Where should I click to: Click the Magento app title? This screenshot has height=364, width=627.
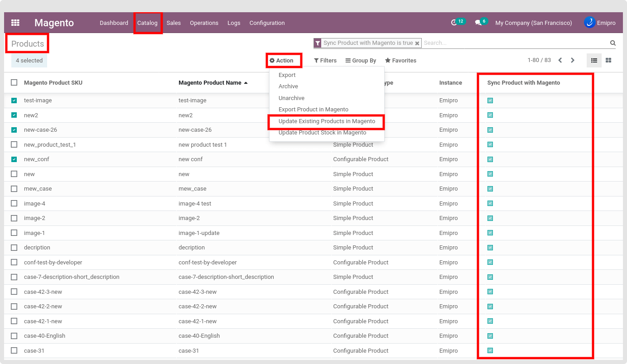54,23
